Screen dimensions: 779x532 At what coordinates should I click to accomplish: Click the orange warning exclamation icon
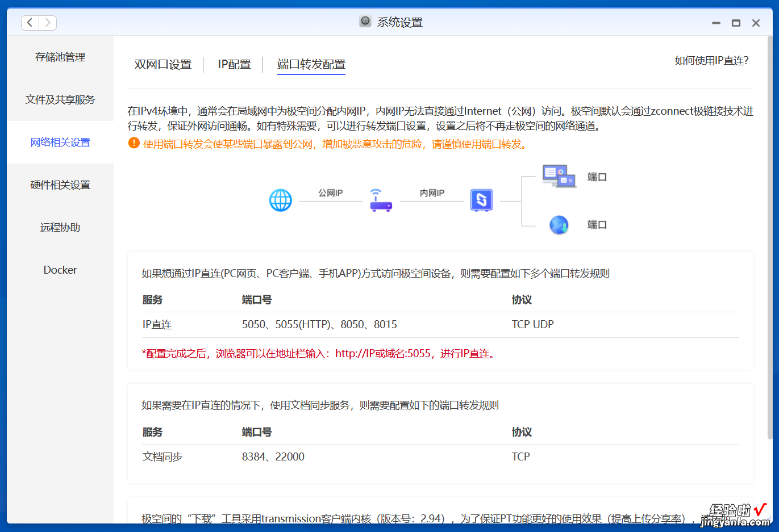click(x=134, y=143)
